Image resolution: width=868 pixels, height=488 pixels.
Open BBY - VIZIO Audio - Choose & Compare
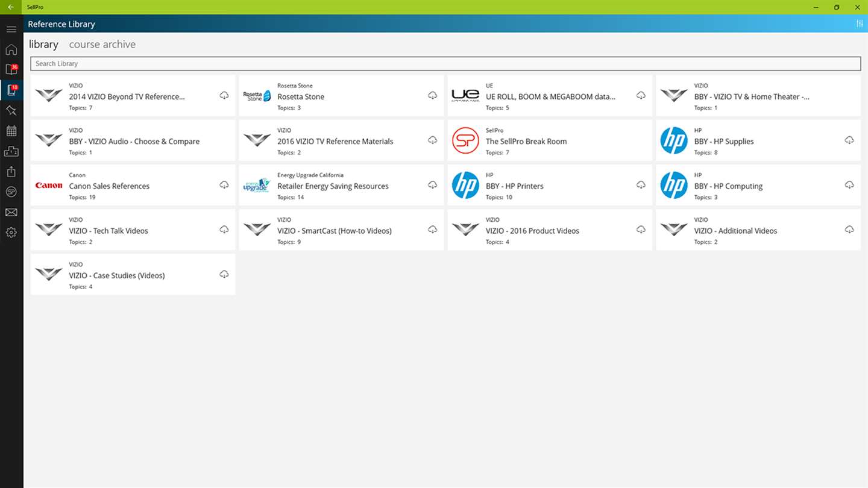[134, 142]
